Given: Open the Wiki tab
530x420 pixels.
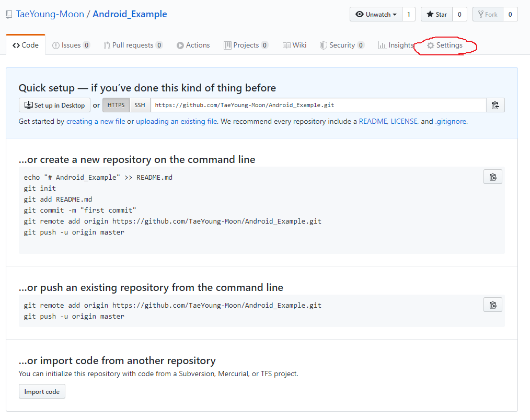Looking at the screenshot, I should point(295,45).
